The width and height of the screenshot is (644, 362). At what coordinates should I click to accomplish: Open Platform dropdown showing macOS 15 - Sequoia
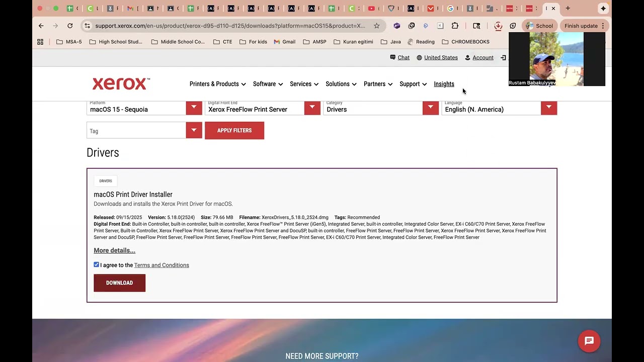coord(144,108)
